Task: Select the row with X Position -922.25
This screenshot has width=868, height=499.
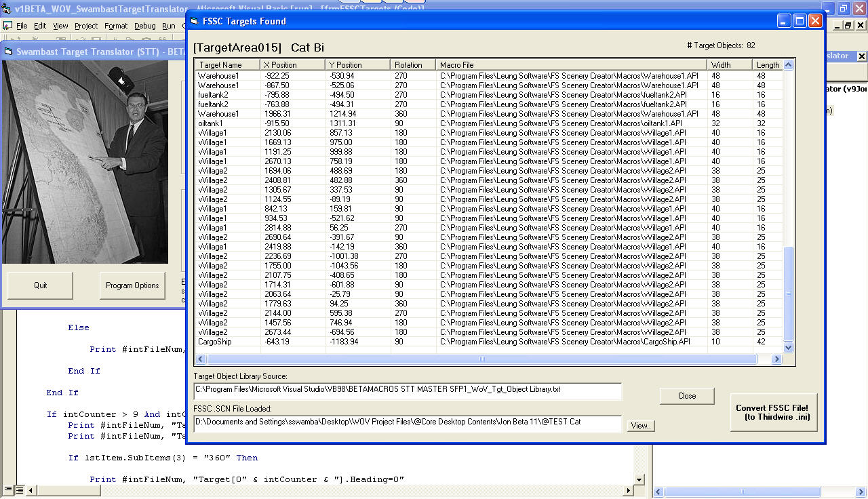Action: click(488, 76)
